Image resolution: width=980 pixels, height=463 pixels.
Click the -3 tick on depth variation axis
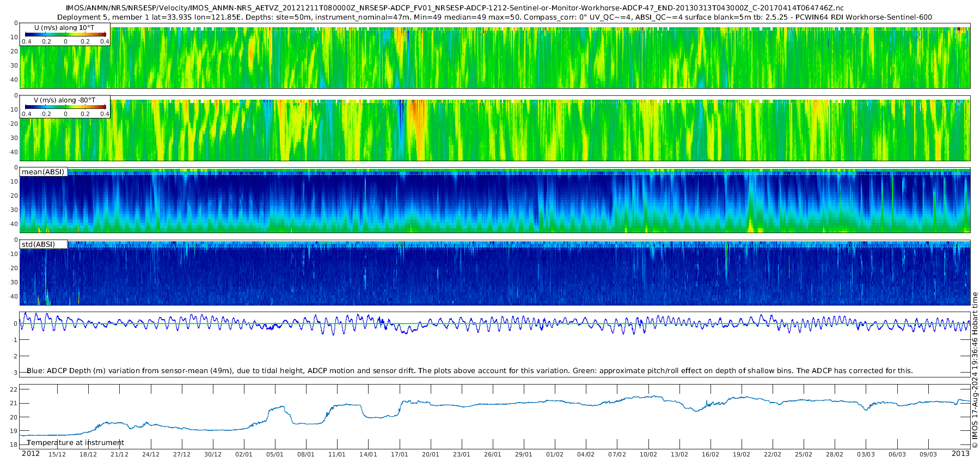[14, 373]
